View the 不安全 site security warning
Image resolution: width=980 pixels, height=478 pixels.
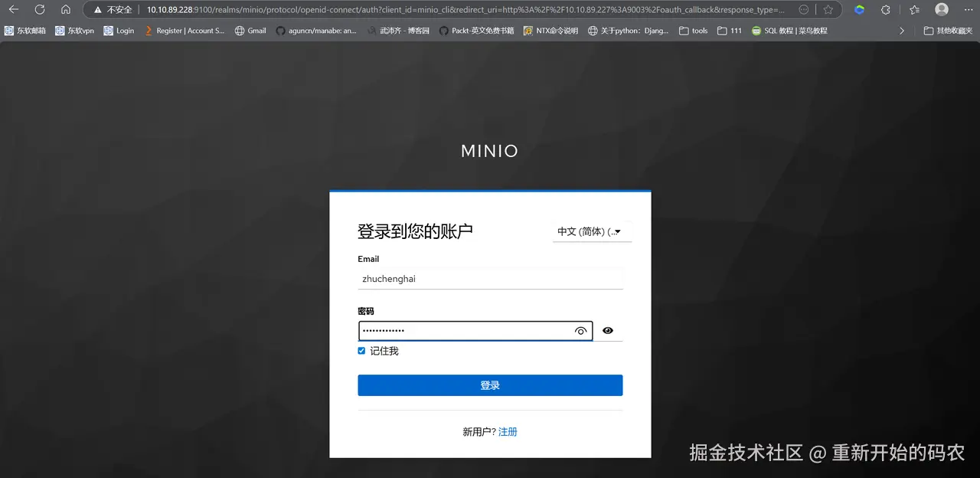[113, 10]
